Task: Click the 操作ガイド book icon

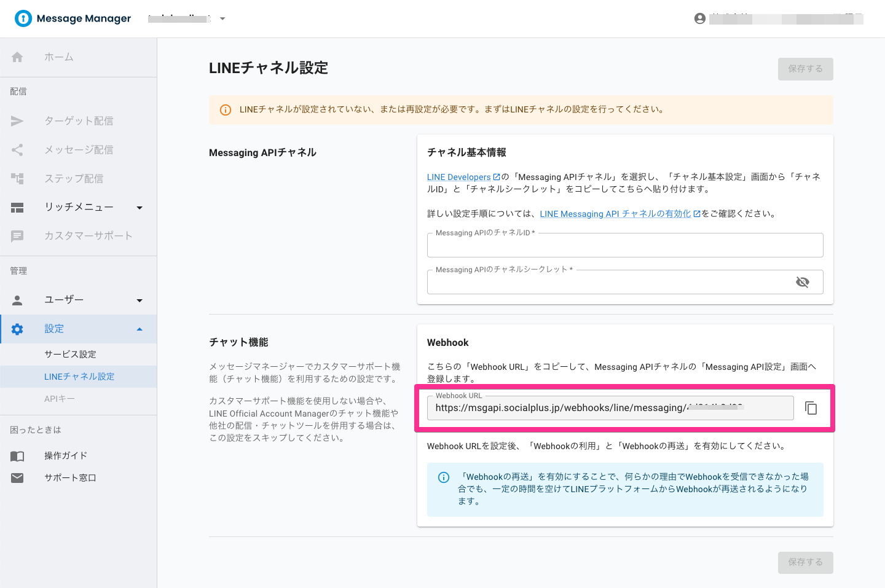Action: point(17,456)
